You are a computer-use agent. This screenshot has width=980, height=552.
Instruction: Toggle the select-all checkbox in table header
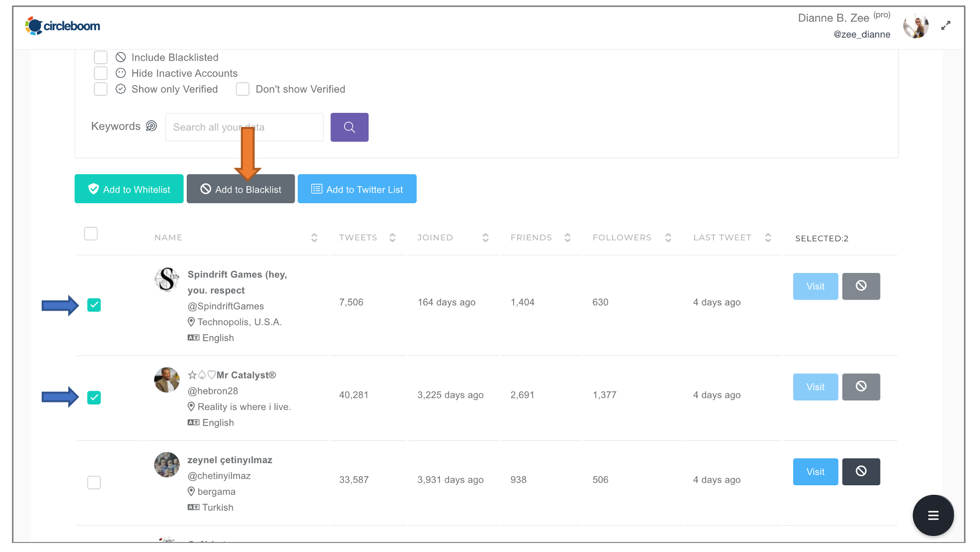tap(91, 234)
